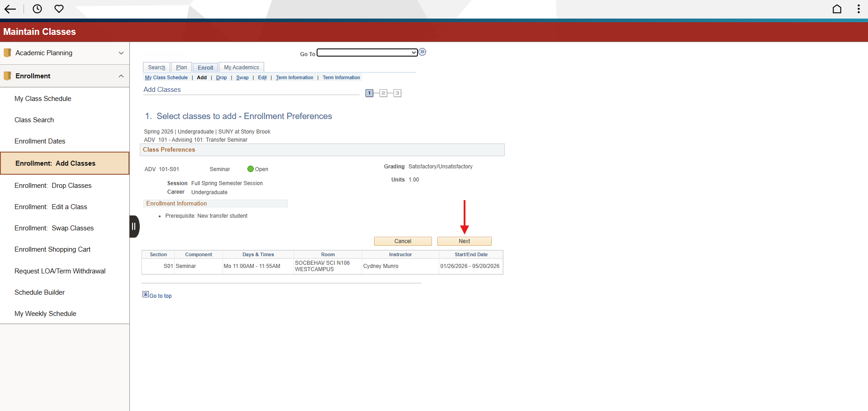Image resolution: width=868 pixels, height=411 pixels.
Task: Open Schedule Builder in sidebar
Action: click(x=65, y=292)
